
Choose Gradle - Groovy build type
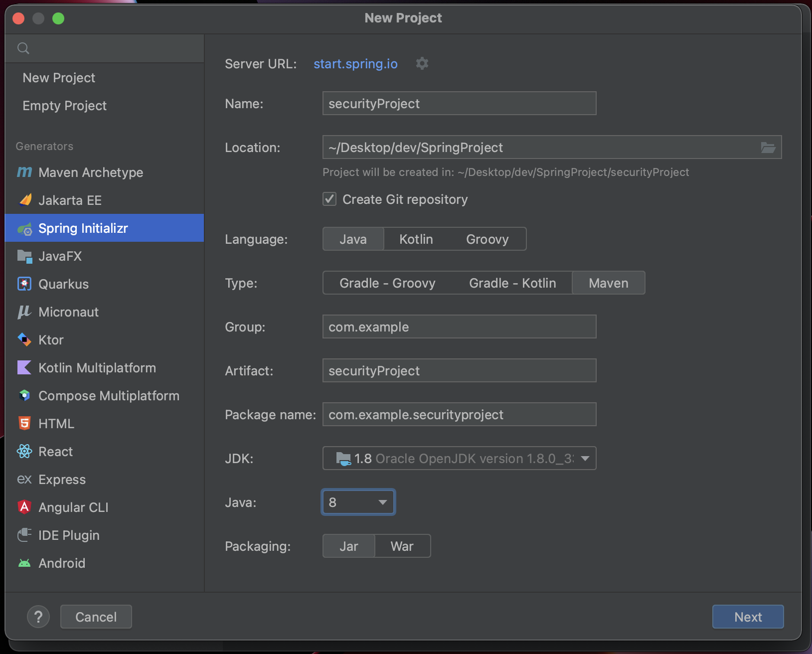click(x=388, y=283)
